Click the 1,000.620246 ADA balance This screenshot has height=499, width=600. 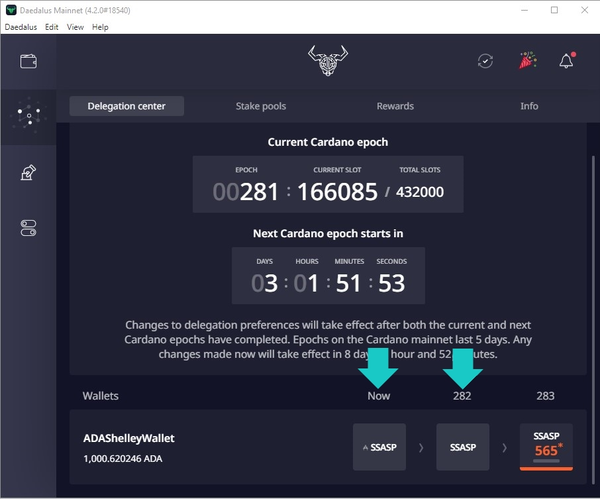click(x=123, y=458)
